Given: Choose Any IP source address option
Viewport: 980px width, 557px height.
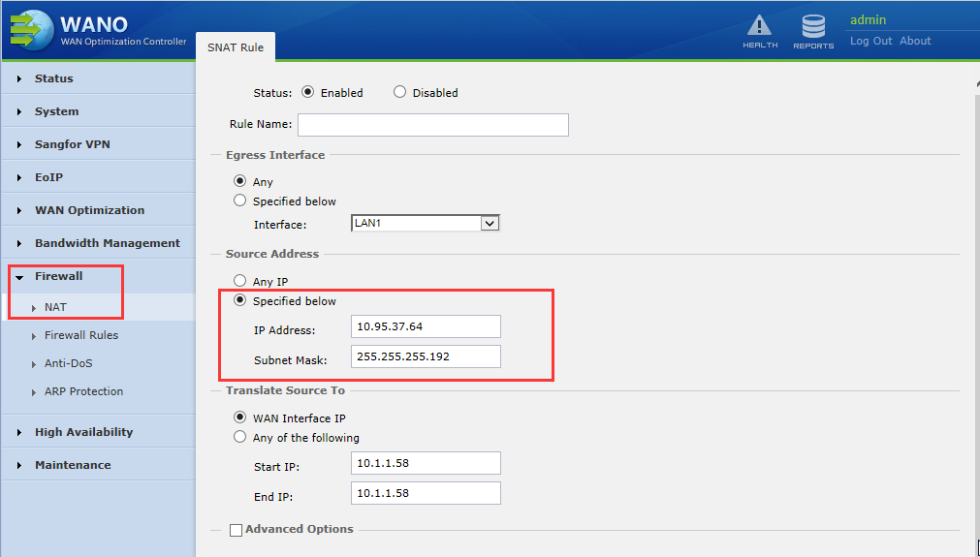Looking at the screenshot, I should [240, 282].
